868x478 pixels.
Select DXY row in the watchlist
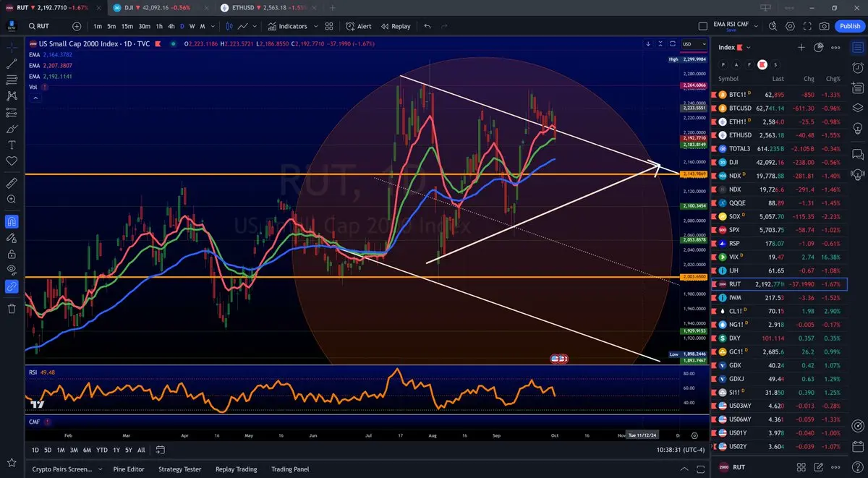(x=780, y=338)
